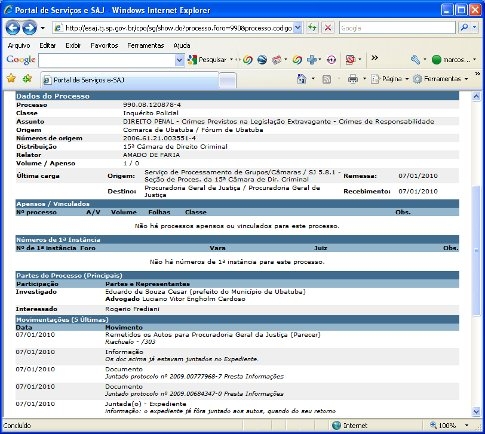
Task: Open the Editar menu
Action: [x=47, y=45]
